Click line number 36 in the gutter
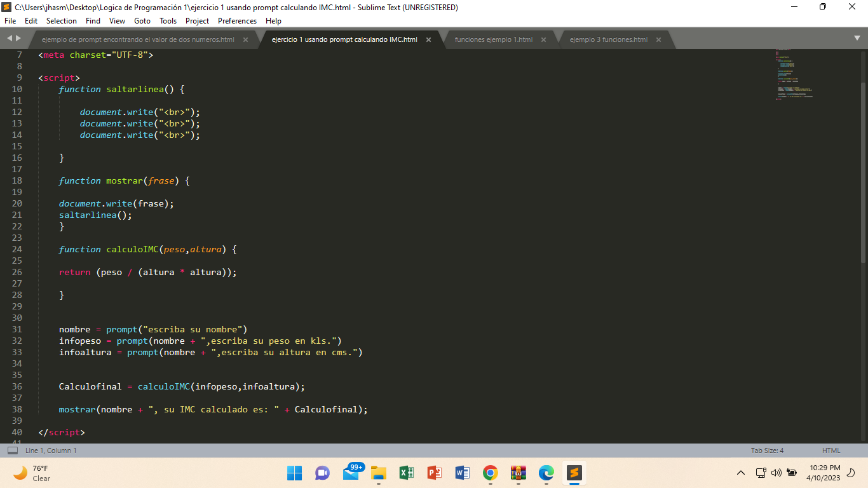The image size is (868, 488). [17, 386]
